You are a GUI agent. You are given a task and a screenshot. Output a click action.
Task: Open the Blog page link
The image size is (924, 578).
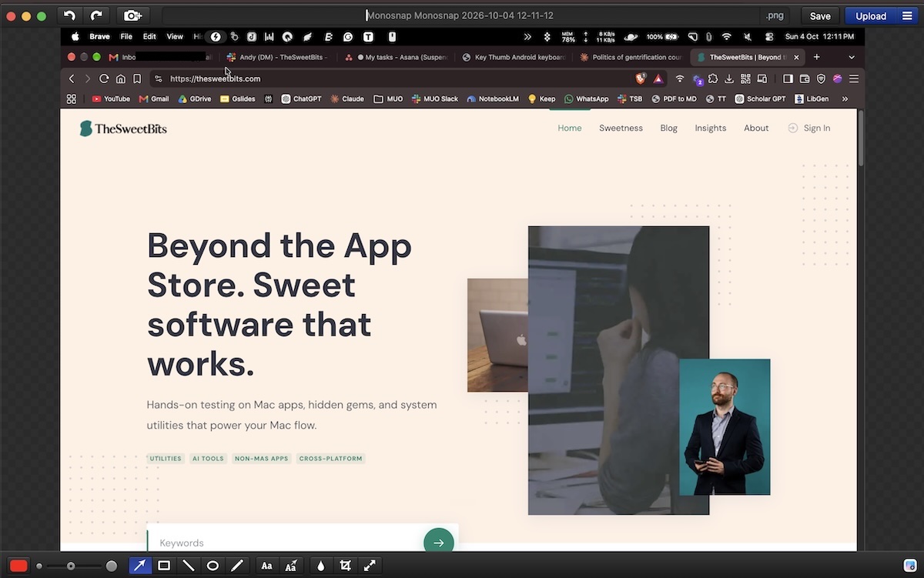click(668, 128)
